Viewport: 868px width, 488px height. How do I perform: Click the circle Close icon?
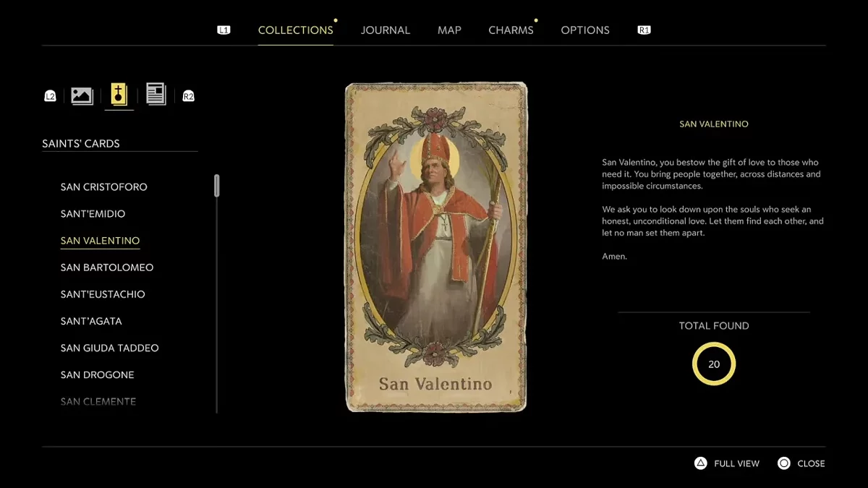pos(784,463)
